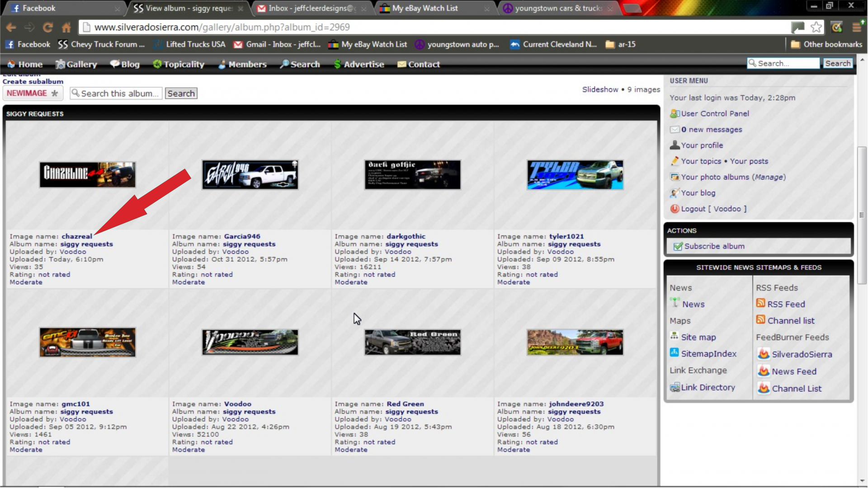The height and width of the screenshot is (488, 868).
Task: Open the ar-15 bookmarks folder
Action: 621,44
